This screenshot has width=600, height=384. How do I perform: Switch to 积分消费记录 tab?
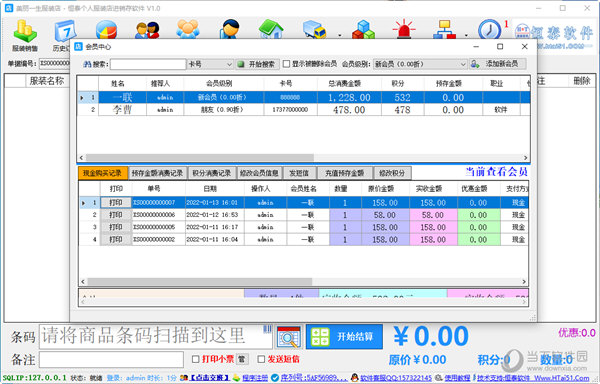(x=212, y=173)
